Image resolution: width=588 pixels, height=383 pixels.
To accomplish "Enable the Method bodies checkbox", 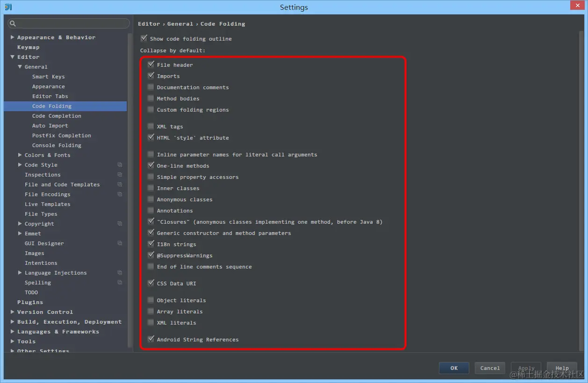I will [x=151, y=98].
